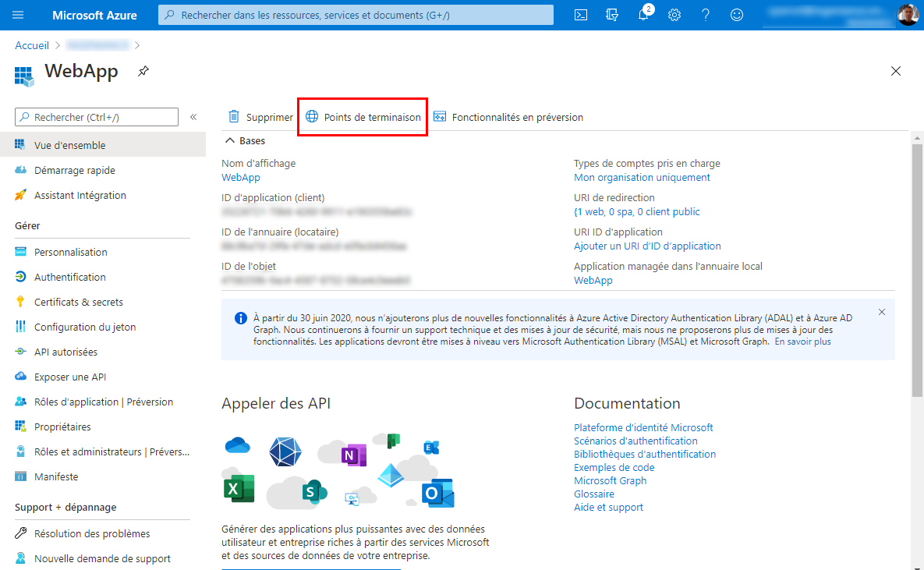Open Bibliothèques d'authentification link
This screenshot has height=570, width=924.
645,454
